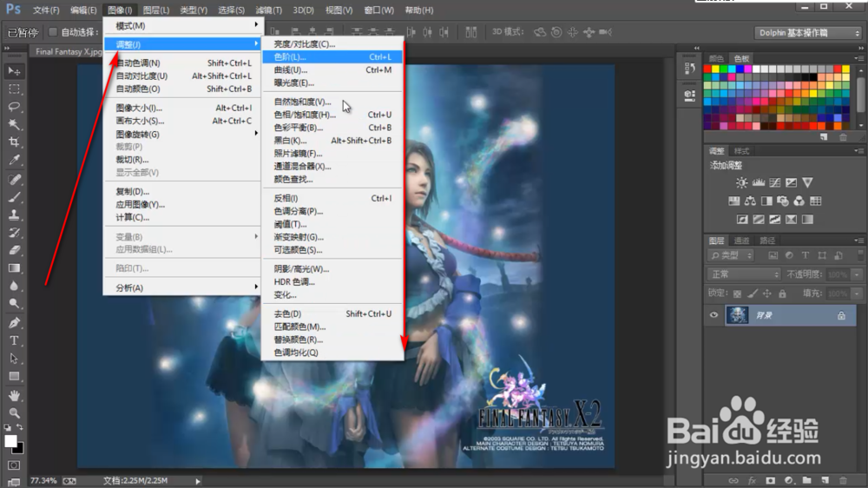Toggle the 自动选择 checkbox
Image resolution: width=868 pixels, height=488 pixels.
click(x=53, y=32)
